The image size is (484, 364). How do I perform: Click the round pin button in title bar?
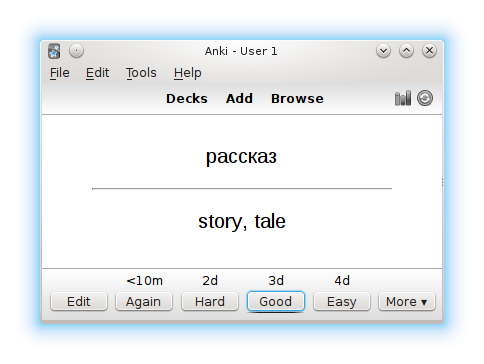(x=76, y=51)
